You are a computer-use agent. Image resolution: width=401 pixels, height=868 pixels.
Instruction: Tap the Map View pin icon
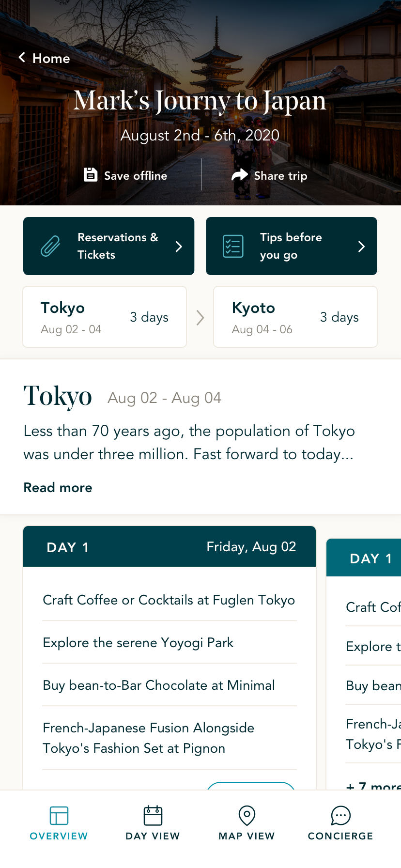tap(247, 816)
